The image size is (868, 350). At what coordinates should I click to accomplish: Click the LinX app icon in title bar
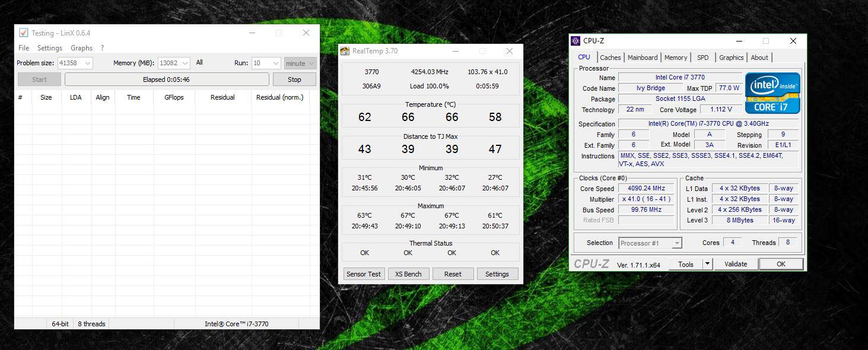tap(24, 33)
